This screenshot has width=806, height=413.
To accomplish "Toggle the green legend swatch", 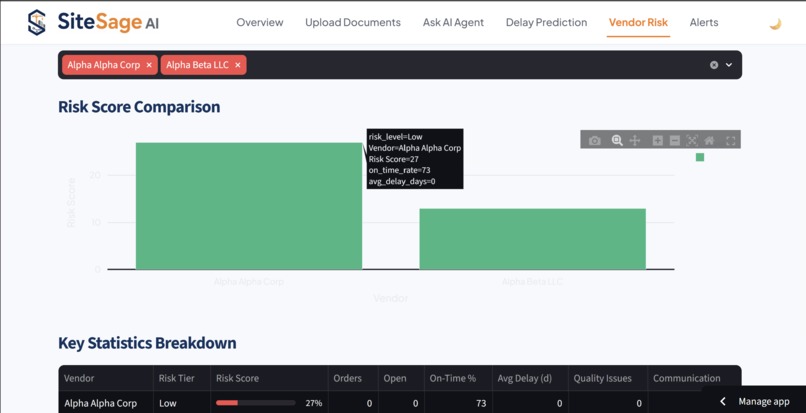I will pyautogui.click(x=700, y=157).
